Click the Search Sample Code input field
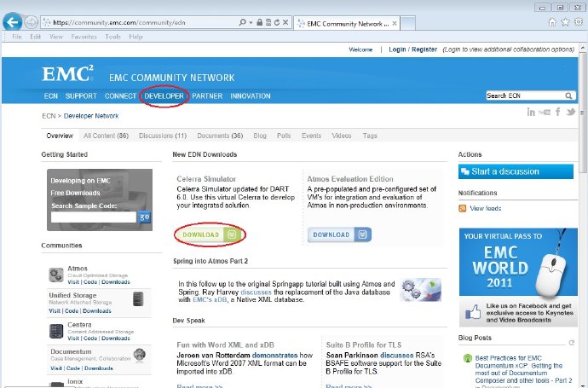The height and width of the screenshot is (388, 588). (x=94, y=217)
